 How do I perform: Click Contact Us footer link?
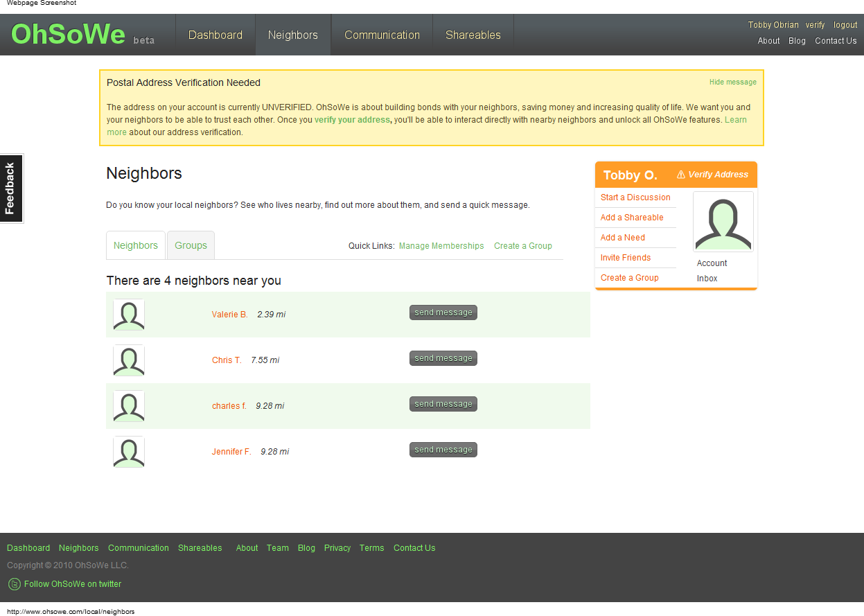point(414,548)
